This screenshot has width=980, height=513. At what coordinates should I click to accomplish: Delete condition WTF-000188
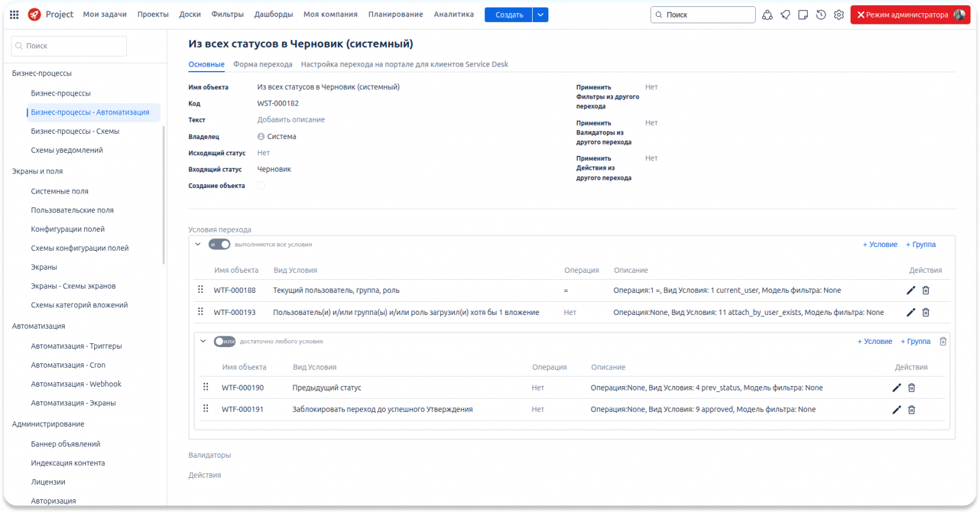tap(925, 290)
